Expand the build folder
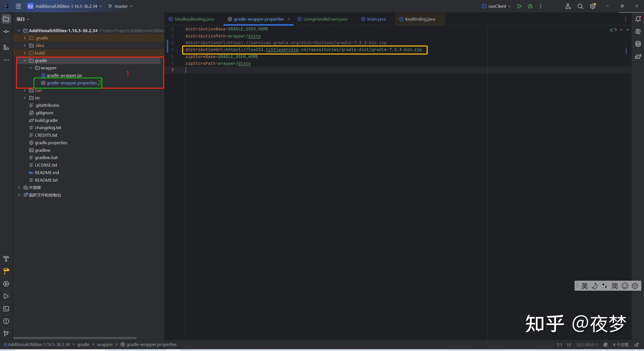644x351 pixels. point(25,53)
